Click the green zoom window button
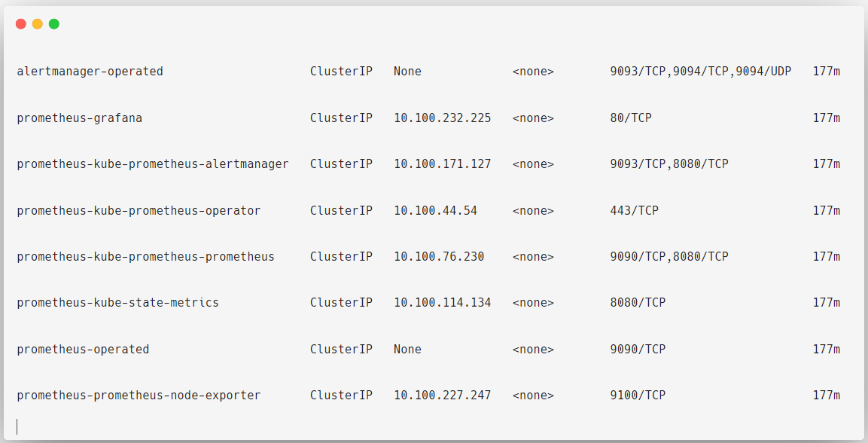The image size is (868, 443). pyautogui.click(x=53, y=23)
